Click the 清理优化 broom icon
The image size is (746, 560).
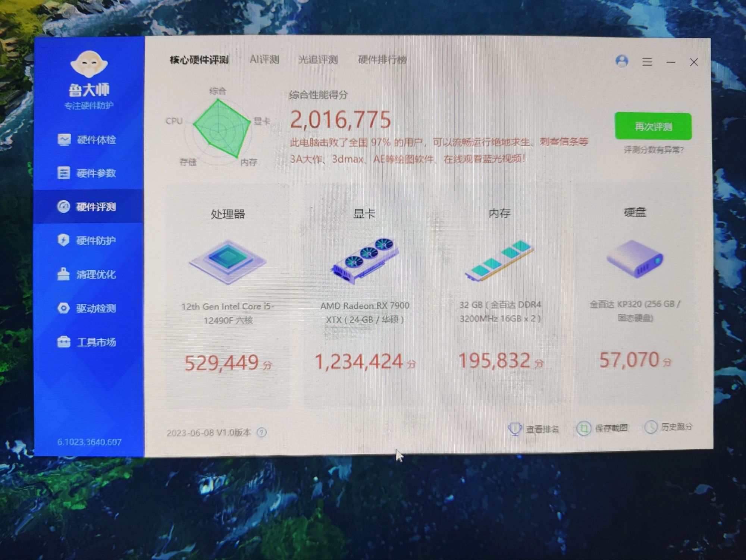[x=64, y=274]
